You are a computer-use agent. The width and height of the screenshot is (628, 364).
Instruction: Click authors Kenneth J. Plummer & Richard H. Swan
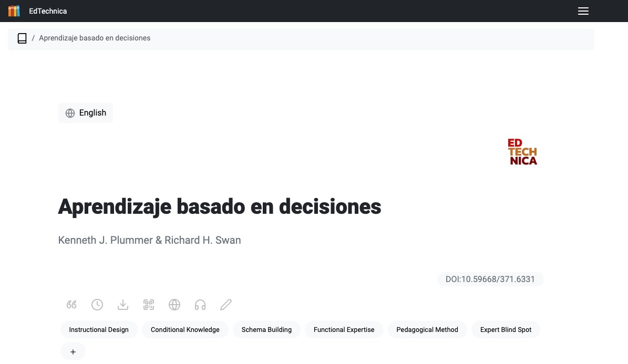[149, 240]
